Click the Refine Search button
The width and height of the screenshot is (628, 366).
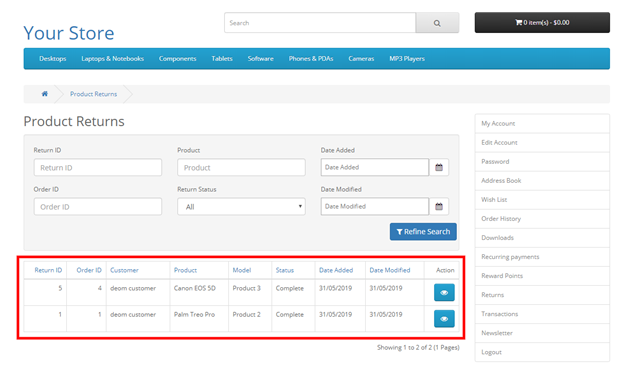(x=423, y=232)
